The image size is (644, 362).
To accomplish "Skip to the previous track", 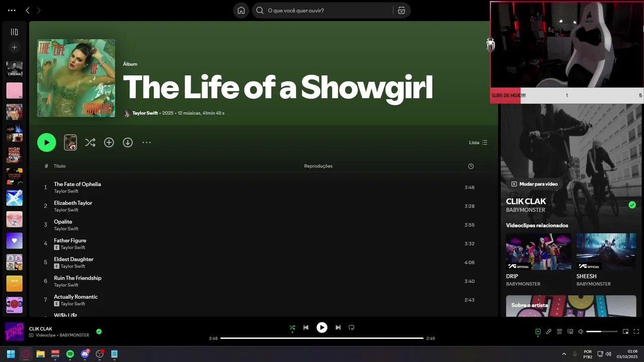I will point(305,328).
